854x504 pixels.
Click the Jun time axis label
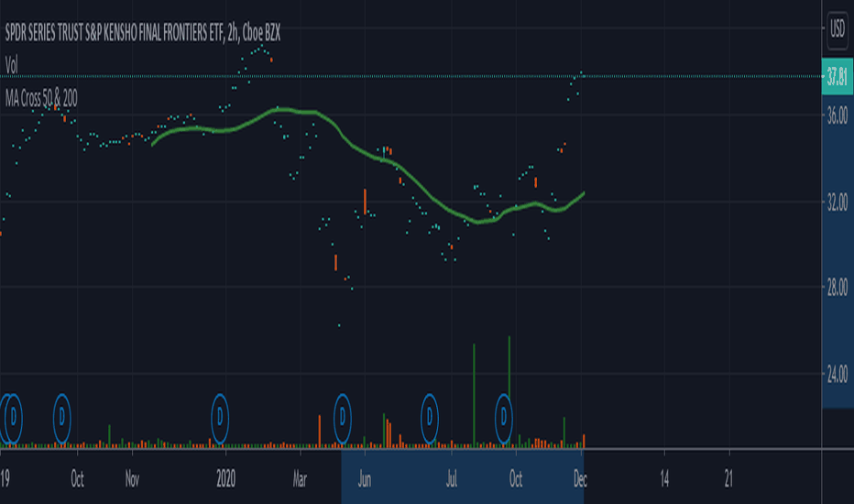(365, 479)
